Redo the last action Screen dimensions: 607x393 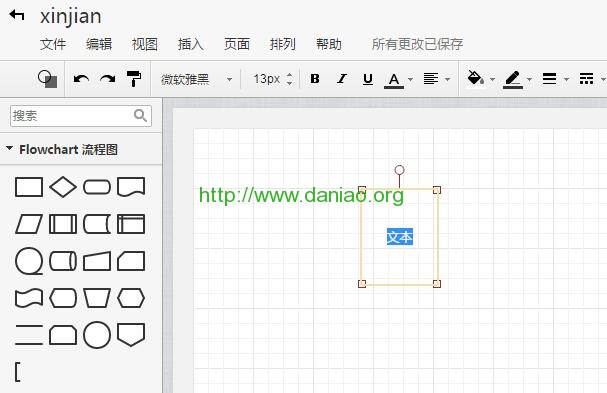coord(108,79)
